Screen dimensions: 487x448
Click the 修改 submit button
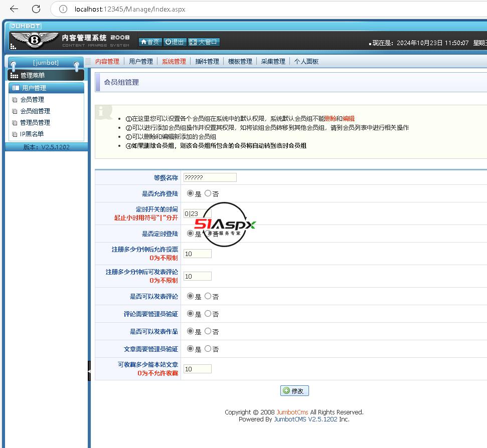[x=294, y=391]
